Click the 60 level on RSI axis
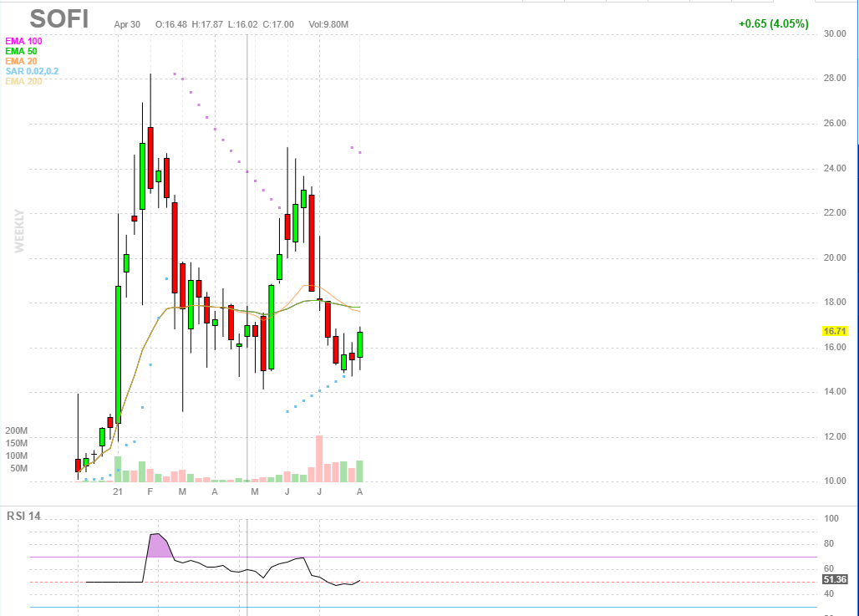Viewport: 859px width, 616px height. pos(829,569)
